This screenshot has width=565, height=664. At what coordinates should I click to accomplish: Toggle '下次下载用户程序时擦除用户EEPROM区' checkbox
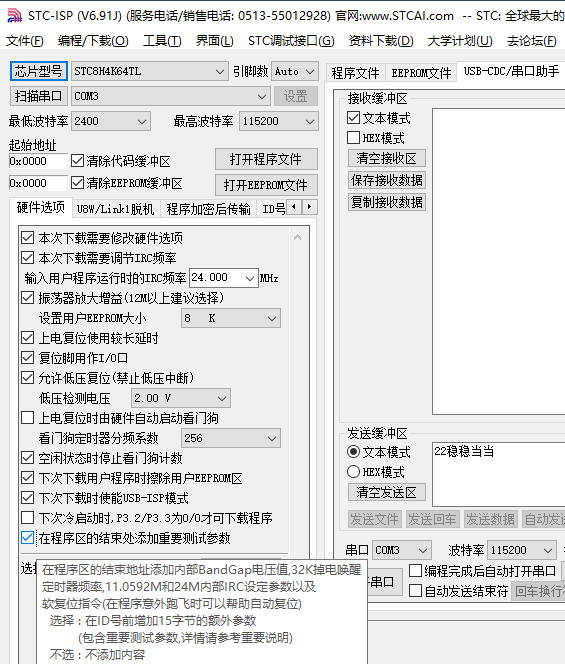28,478
